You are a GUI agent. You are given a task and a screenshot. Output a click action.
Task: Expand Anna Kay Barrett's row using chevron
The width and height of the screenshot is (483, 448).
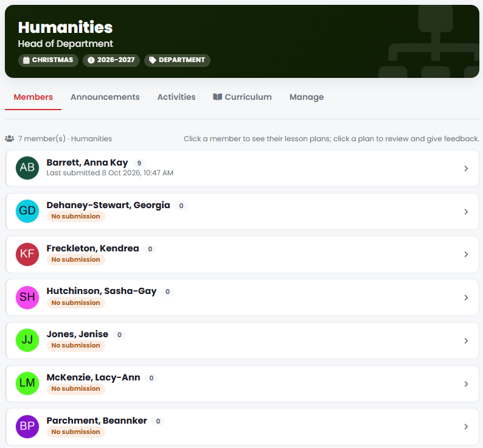click(466, 169)
